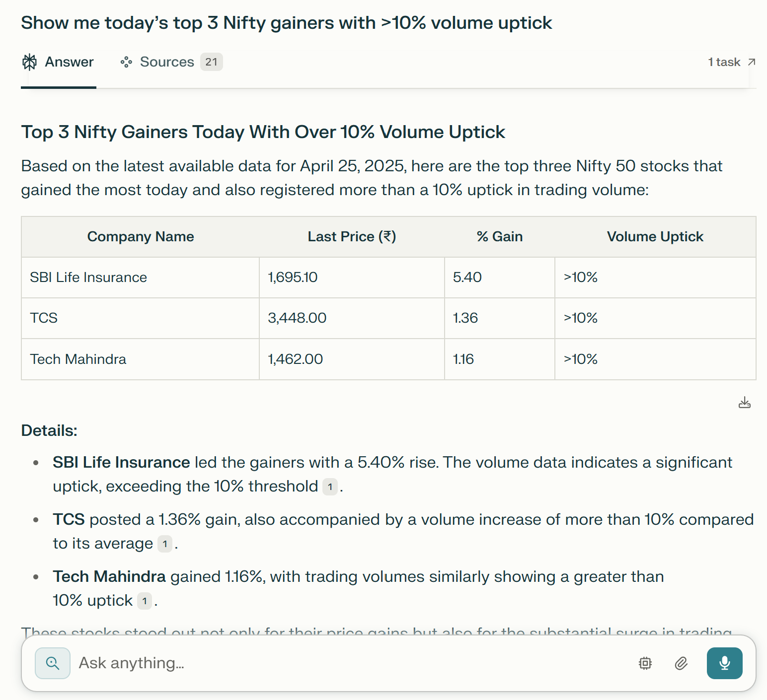
Task: Click the Top 3 Nifty Gainers heading
Action: tap(263, 132)
